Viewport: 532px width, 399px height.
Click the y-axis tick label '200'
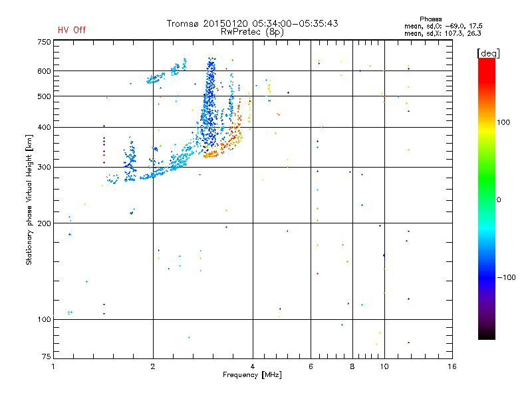pos(44,223)
